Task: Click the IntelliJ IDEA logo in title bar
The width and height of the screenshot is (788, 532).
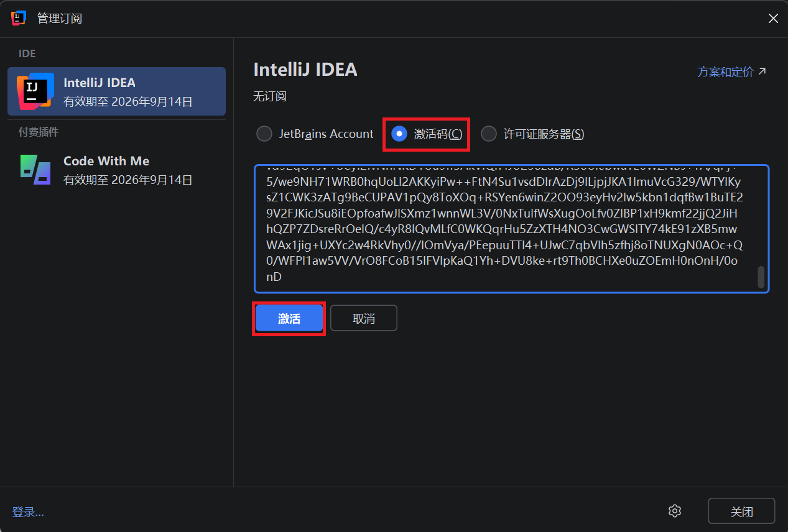Action: pos(18,18)
